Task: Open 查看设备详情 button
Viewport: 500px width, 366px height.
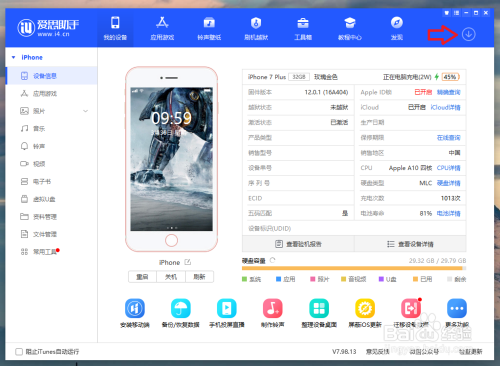Action: (410, 244)
